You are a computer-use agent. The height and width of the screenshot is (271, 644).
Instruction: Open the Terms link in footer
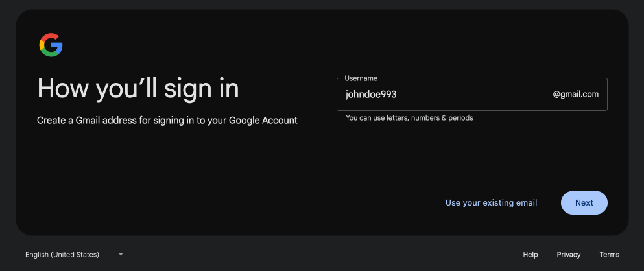609,255
